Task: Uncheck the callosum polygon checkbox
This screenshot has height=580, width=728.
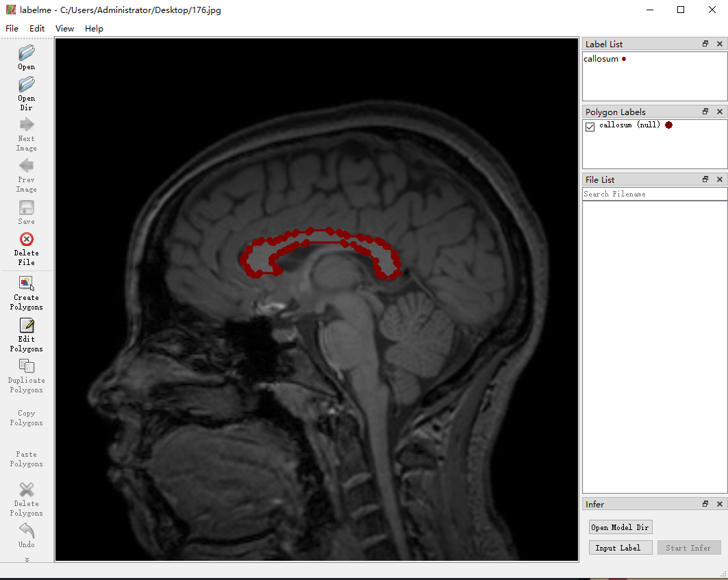Action: 590,127
